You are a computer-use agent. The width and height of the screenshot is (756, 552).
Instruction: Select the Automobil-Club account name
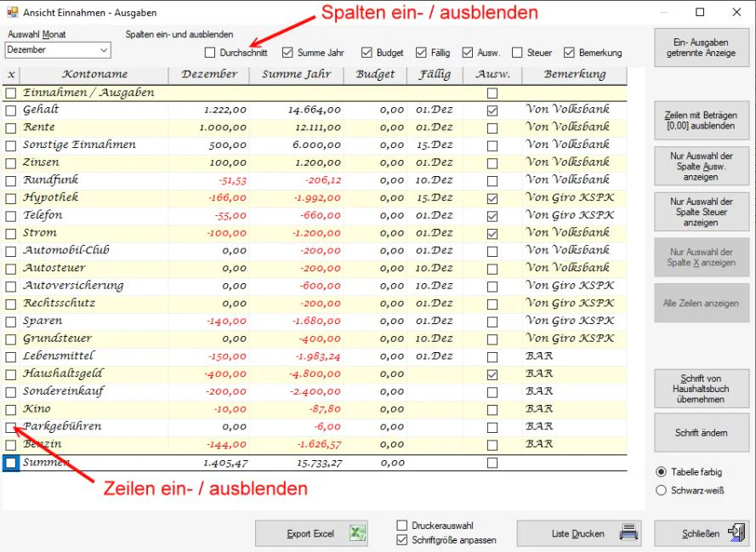(x=66, y=250)
